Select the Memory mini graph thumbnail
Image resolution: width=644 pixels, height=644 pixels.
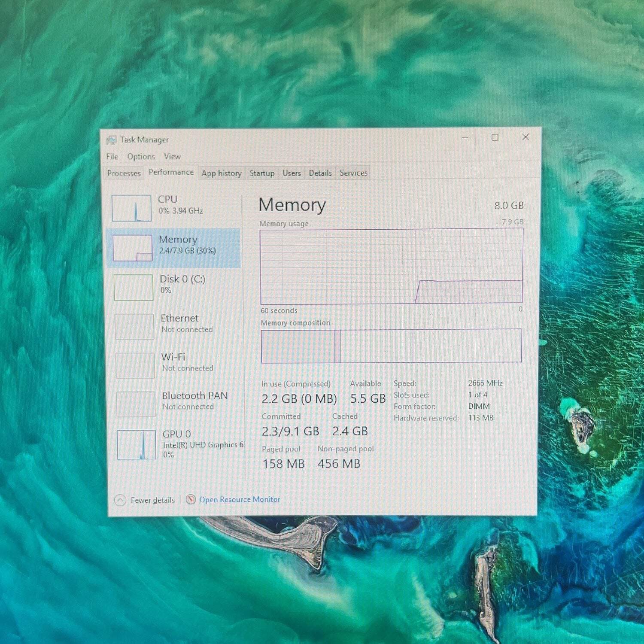tap(133, 248)
